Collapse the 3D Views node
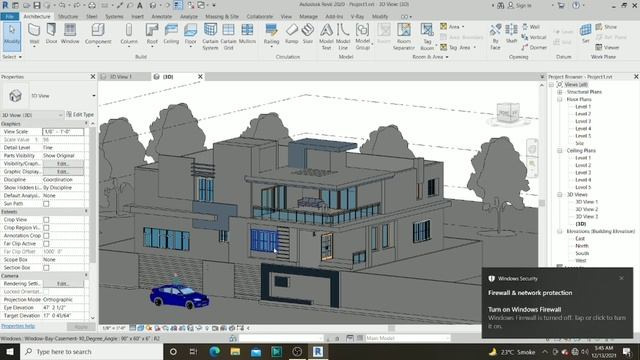Screen dimensions: 640x360 point(560,195)
